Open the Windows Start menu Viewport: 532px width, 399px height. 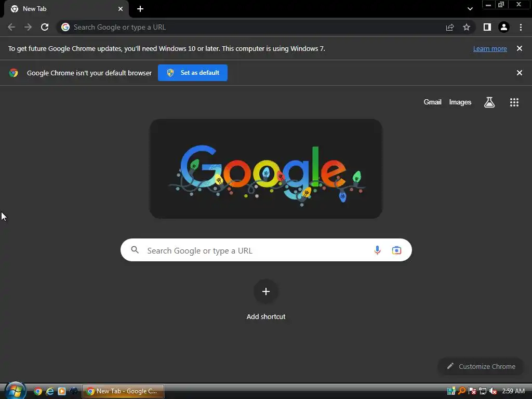15,391
